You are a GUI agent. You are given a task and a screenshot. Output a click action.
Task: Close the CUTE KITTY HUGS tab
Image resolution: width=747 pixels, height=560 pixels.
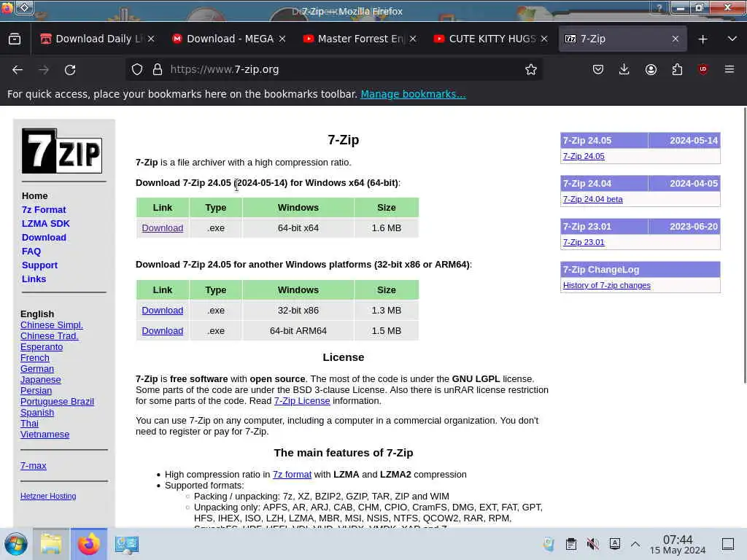click(544, 39)
